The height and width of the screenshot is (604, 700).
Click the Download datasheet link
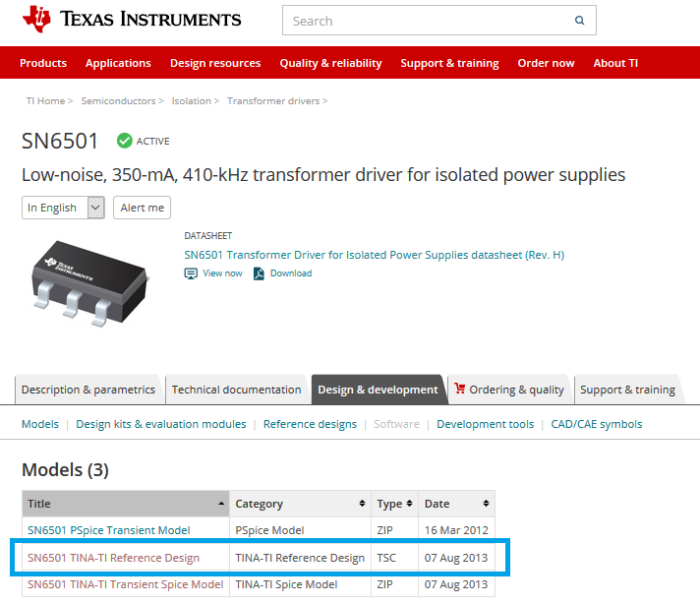291,272
